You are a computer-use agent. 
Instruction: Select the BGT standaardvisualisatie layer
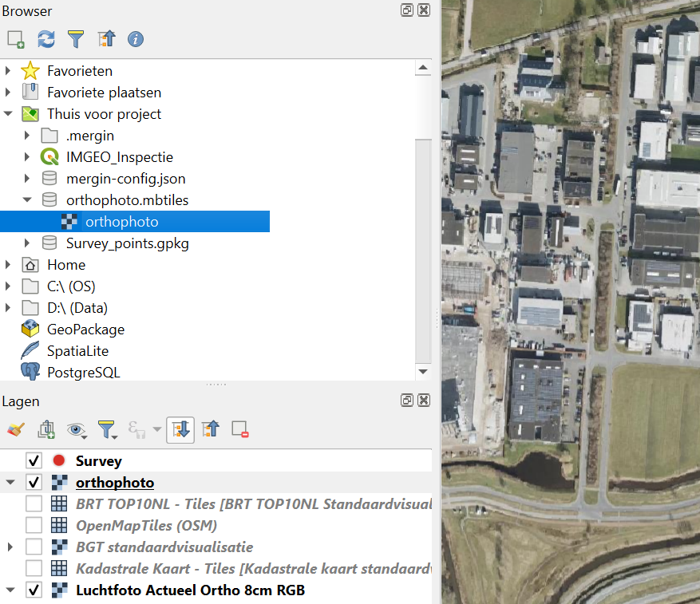click(164, 547)
